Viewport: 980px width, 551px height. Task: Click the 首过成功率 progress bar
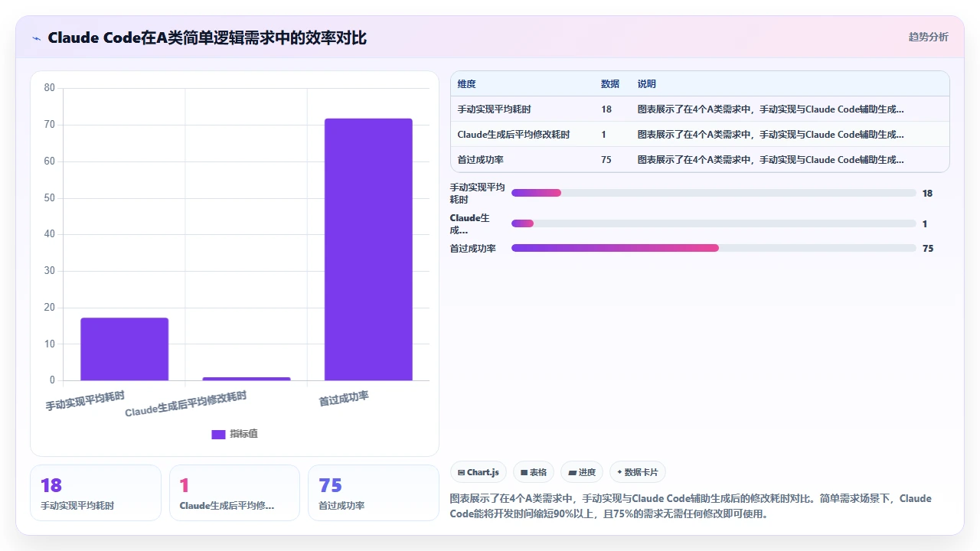click(714, 248)
